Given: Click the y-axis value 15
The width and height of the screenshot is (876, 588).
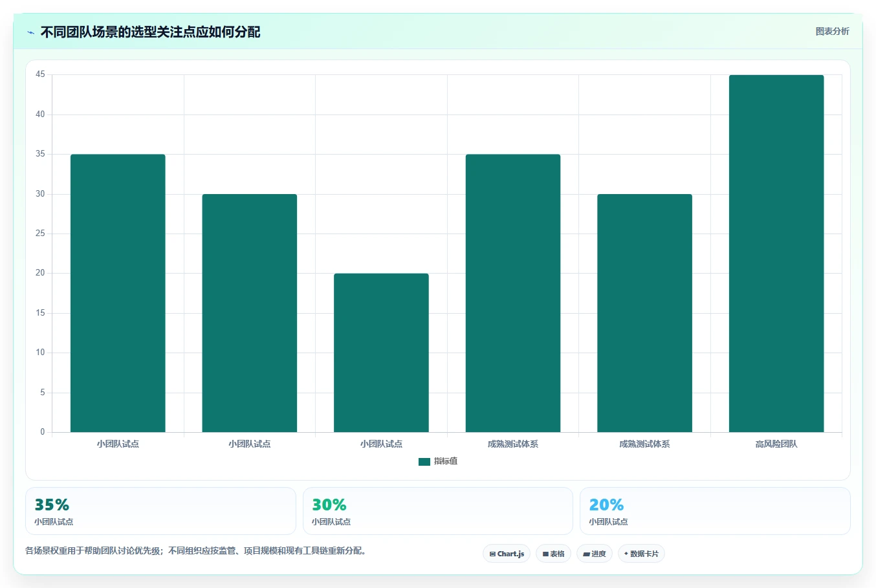Looking at the screenshot, I should point(40,313).
